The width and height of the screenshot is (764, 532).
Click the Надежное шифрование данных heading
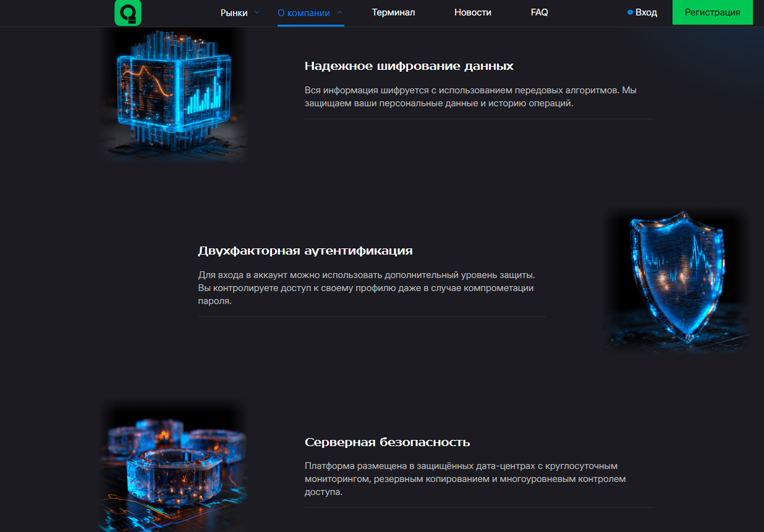[409, 66]
